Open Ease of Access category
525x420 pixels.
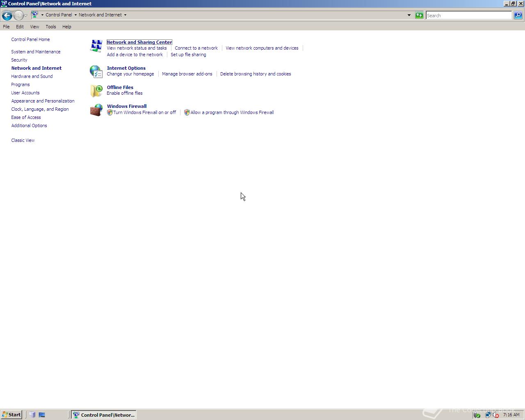point(26,117)
